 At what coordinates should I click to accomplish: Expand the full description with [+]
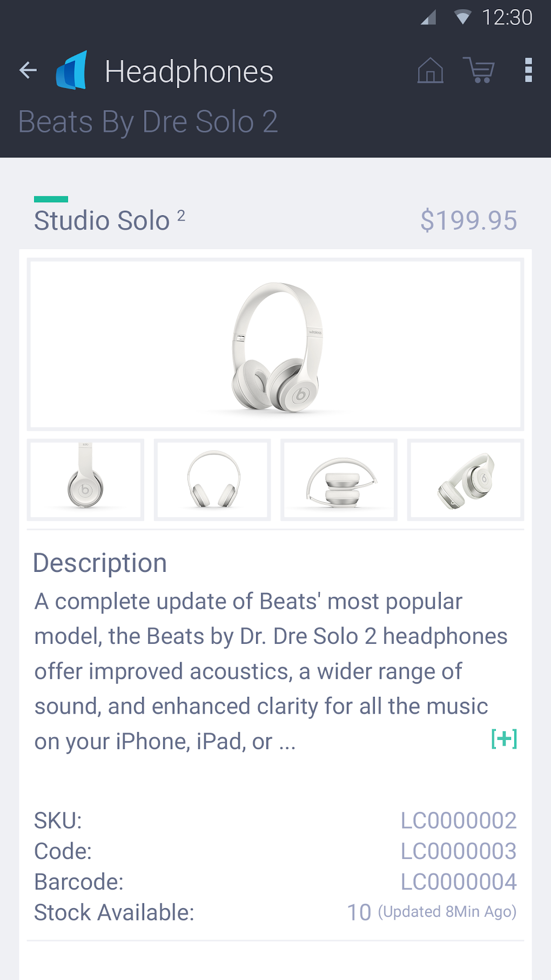pos(503,739)
